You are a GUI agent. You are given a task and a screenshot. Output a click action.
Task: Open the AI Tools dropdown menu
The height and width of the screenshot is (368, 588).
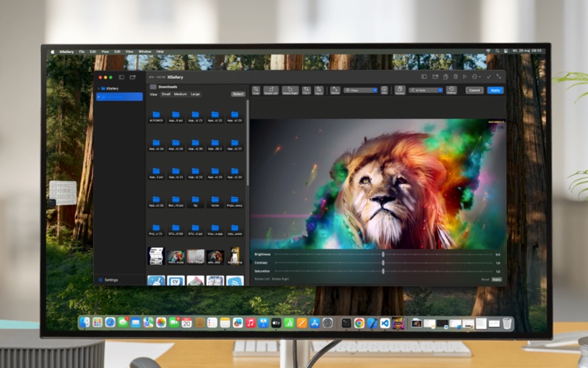tap(426, 91)
